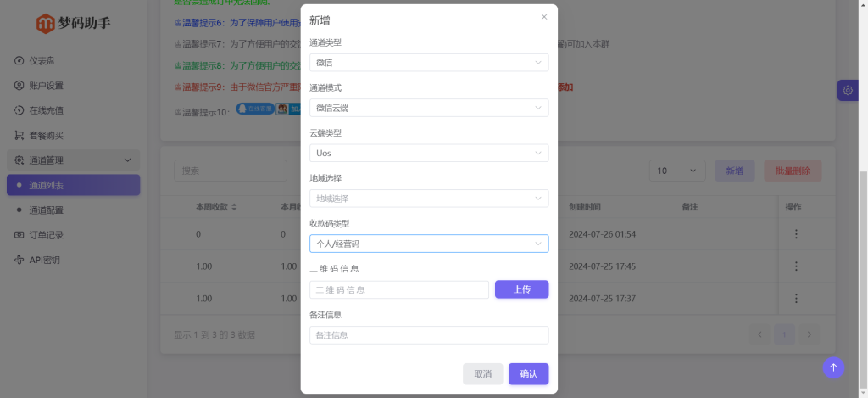Click the 取消 button in the dialog
Viewport: 868px width, 398px height.
tap(482, 374)
